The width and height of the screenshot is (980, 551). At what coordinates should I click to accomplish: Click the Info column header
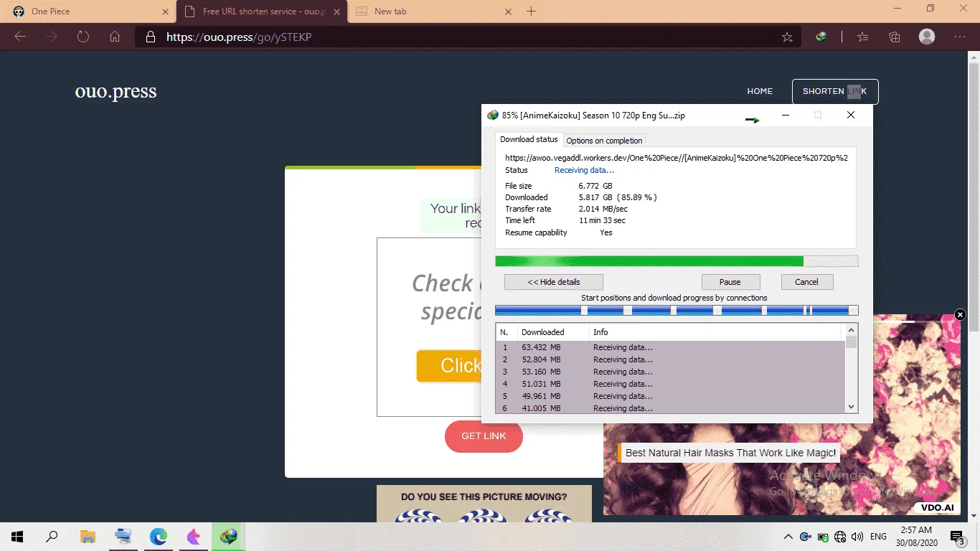tap(716, 332)
